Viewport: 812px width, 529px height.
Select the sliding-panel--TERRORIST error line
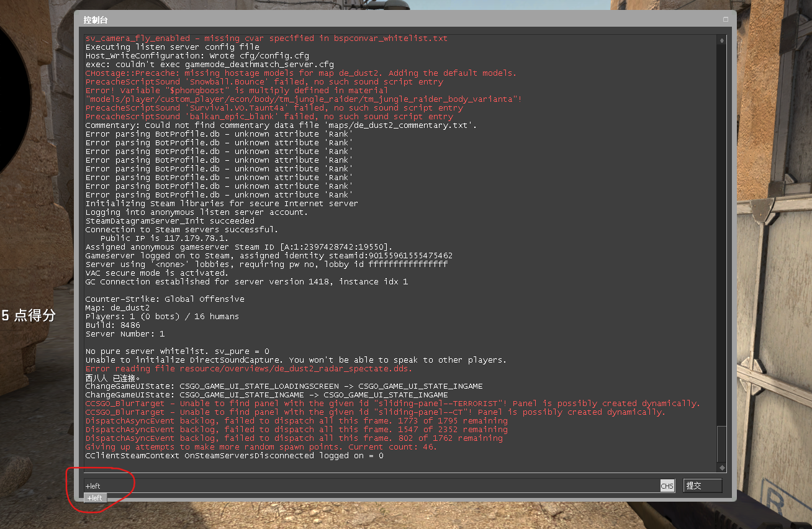(x=392, y=404)
